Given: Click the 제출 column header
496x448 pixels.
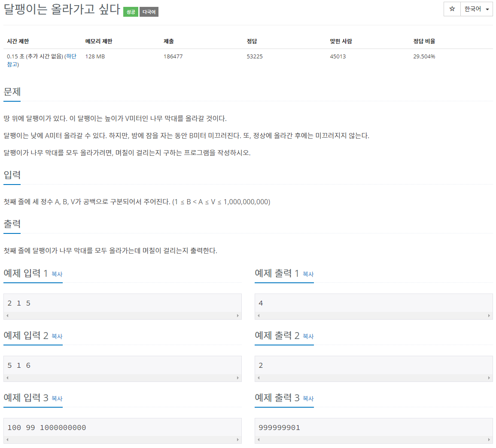Looking at the screenshot, I should click(169, 41).
